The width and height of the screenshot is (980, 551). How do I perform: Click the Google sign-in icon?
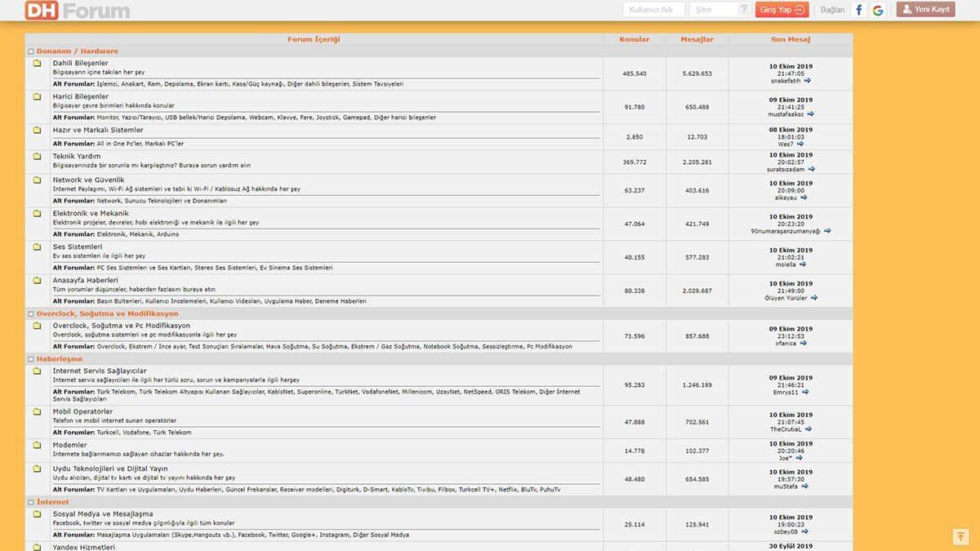coord(878,10)
